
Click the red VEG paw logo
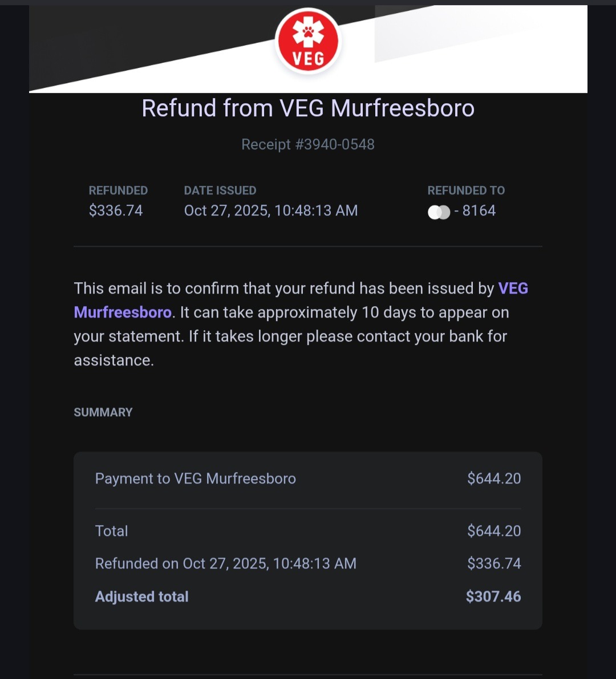(308, 41)
